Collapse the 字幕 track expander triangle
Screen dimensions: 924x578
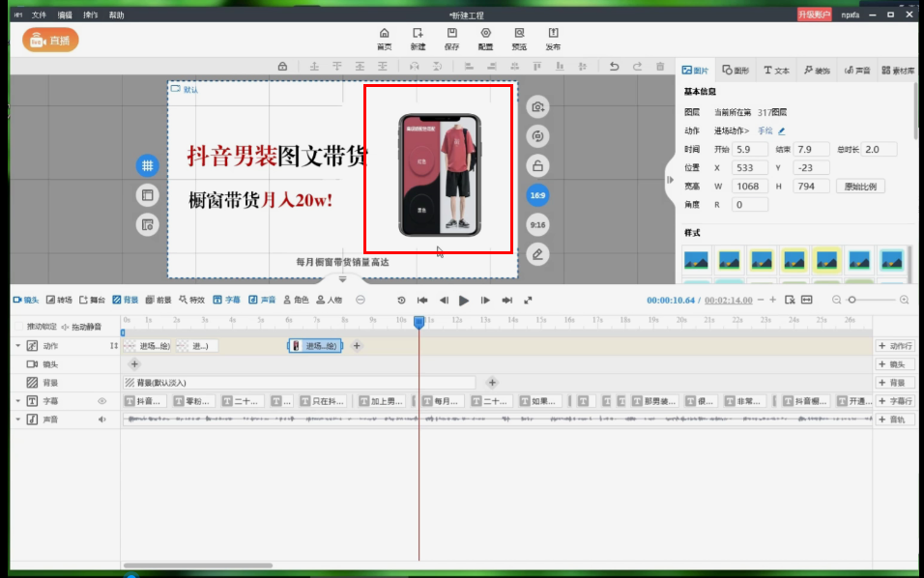pyautogui.click(x=17, y=400)
